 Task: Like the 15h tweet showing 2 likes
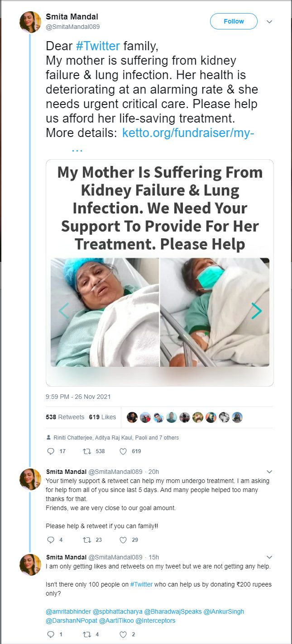pyautogui.click(x=123, y=635)
